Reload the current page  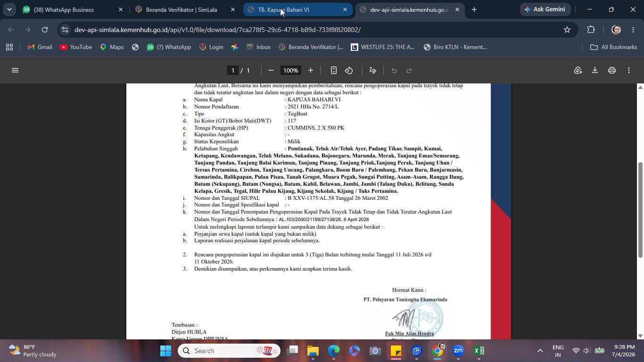tap(45, 30)
